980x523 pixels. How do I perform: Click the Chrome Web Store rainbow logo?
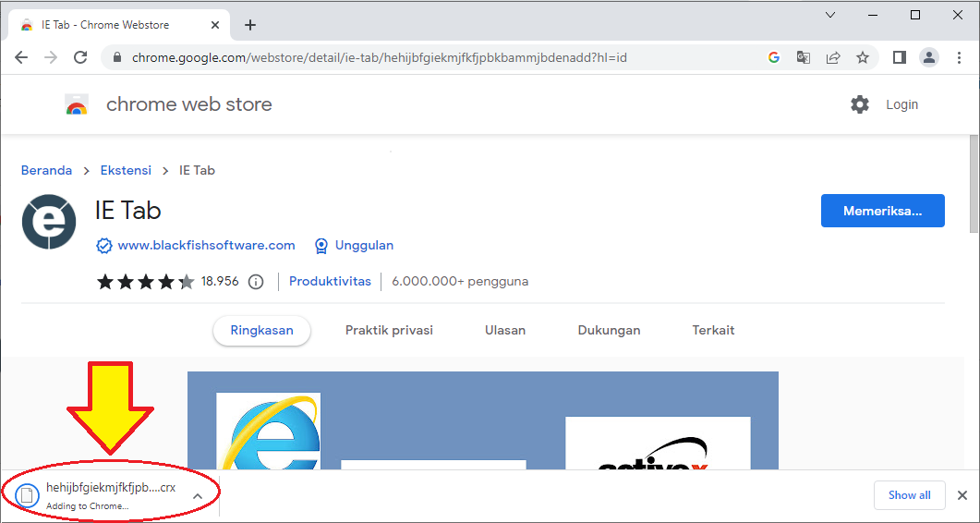[x=77, y=104]
